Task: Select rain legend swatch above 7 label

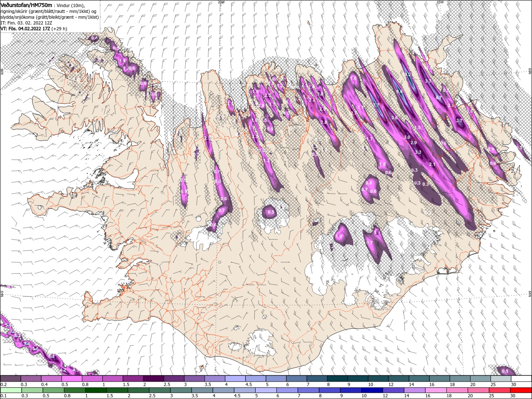Action: point(308,390)
